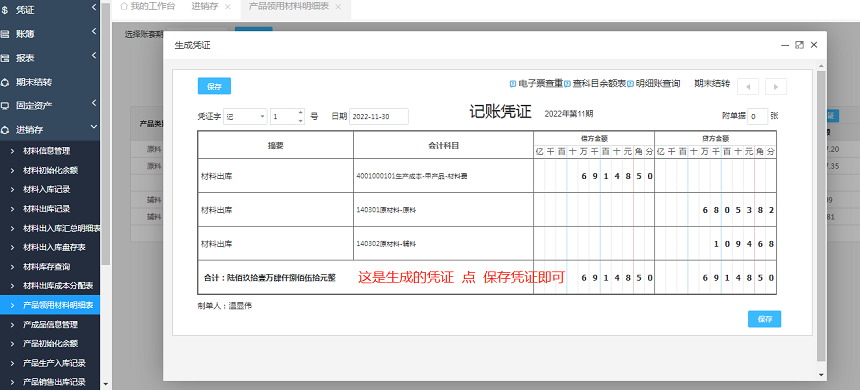
Task: Close the 产品领用材料明细表 tab
Action: pos(338,7)
